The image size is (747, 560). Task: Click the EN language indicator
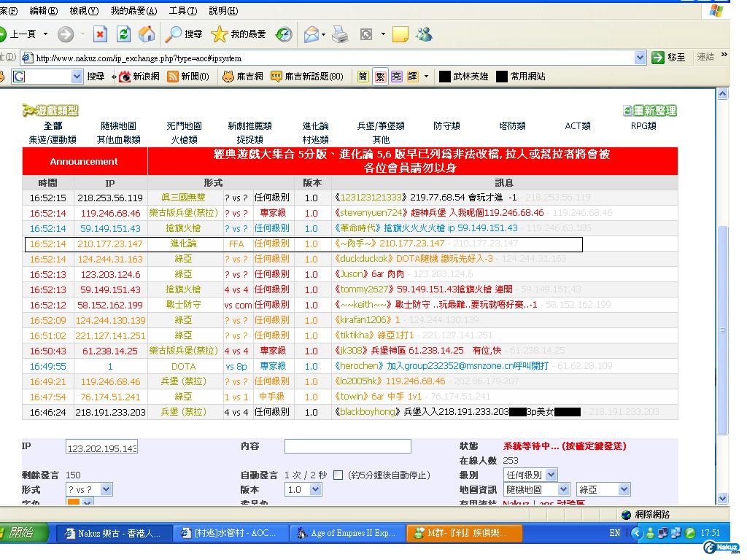click(x=614, y=533)
